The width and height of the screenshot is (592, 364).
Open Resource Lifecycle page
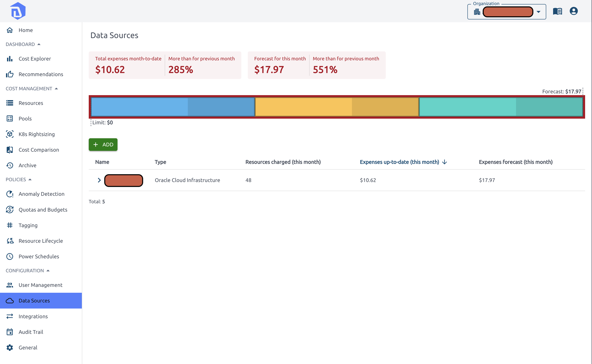click(x=41, y=241)
